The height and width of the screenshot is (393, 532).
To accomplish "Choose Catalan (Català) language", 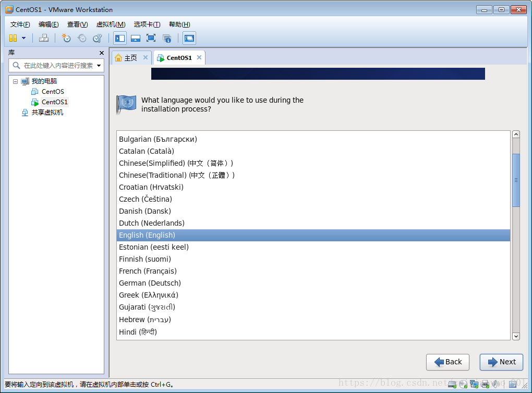I will click(x=313, y=151).
